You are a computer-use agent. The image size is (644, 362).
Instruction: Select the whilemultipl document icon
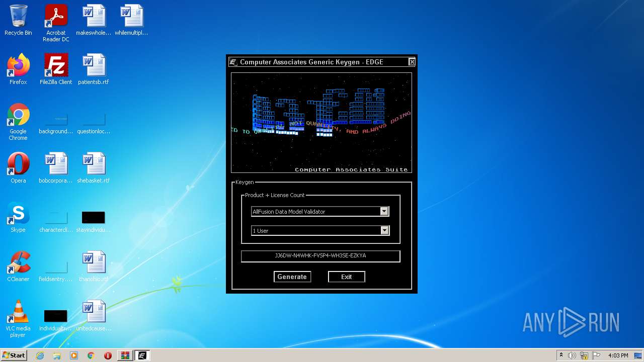pyautogui.click(x=131, y=20)
